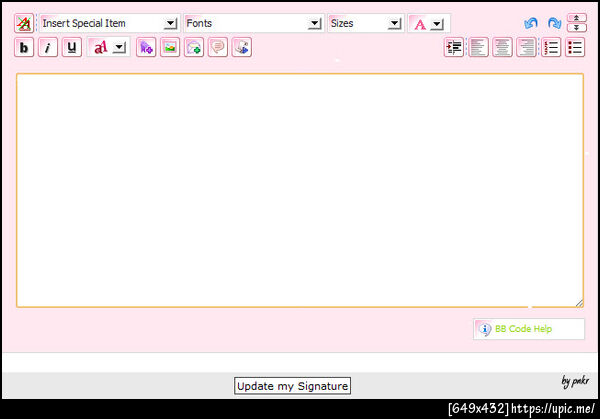Insert a hyperlink using the link icon

(146, 47)
